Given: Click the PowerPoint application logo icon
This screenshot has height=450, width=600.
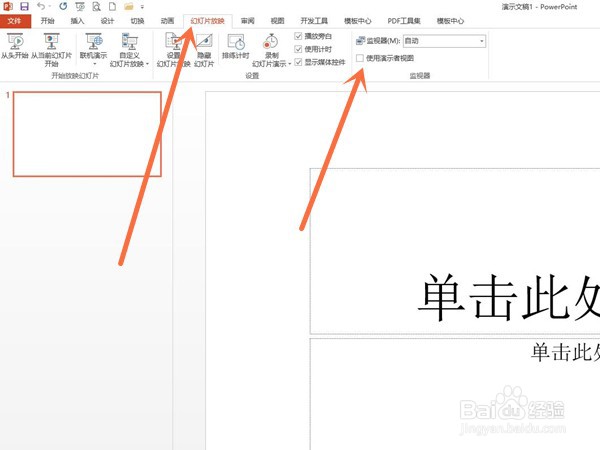Looking at the screenshot, I should pos(8,6).
